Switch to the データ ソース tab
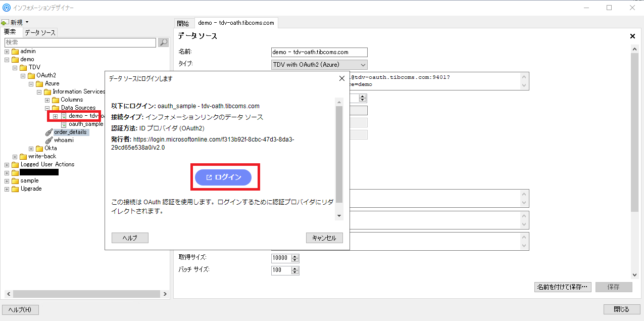 coord(40,32)
